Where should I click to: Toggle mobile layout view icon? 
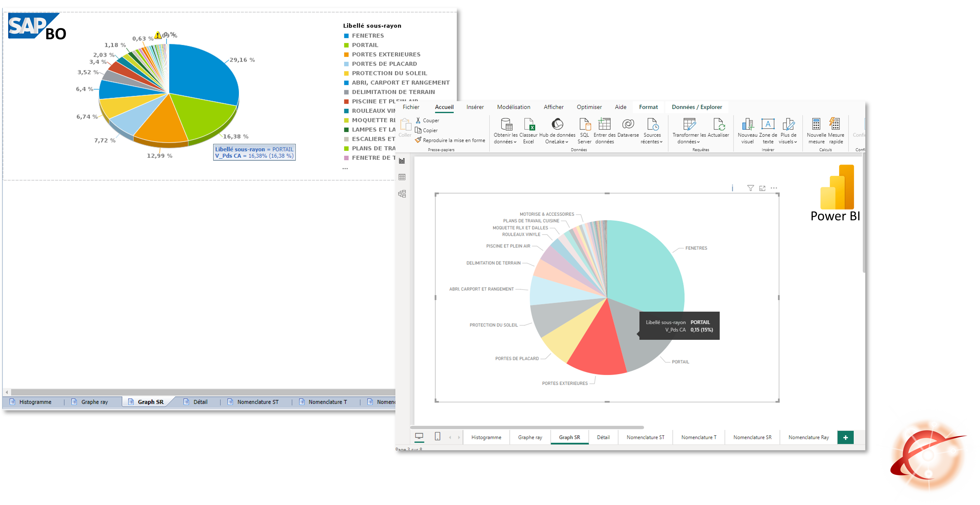click(x=437, y=436)
